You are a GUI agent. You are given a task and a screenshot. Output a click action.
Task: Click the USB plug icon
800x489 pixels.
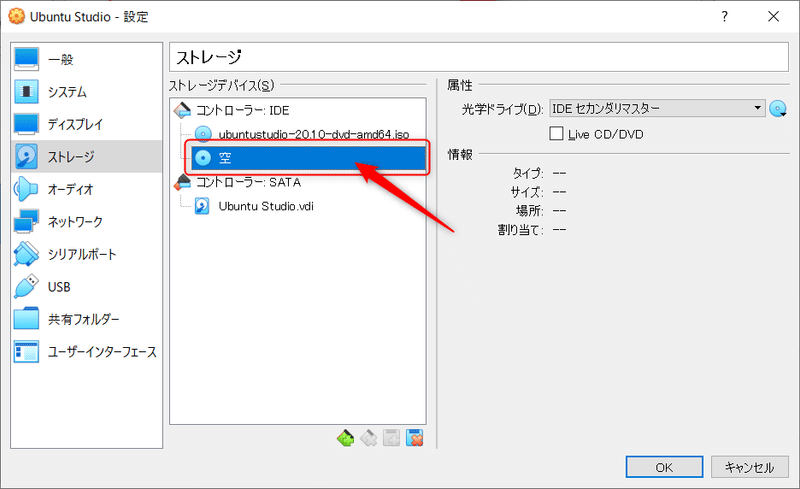[26, 286]
